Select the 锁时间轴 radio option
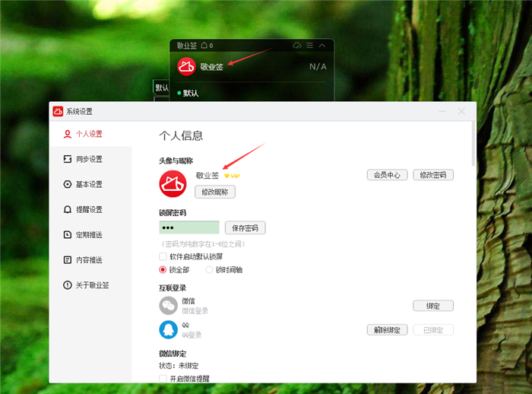The width and height of the screenshot is (532, 394). coord(209,270)
